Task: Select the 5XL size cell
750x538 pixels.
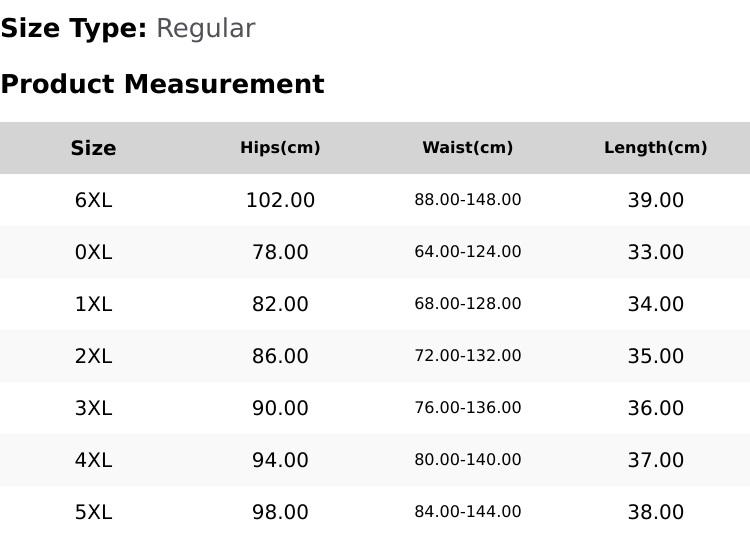Action: click(x=93, y=512)
